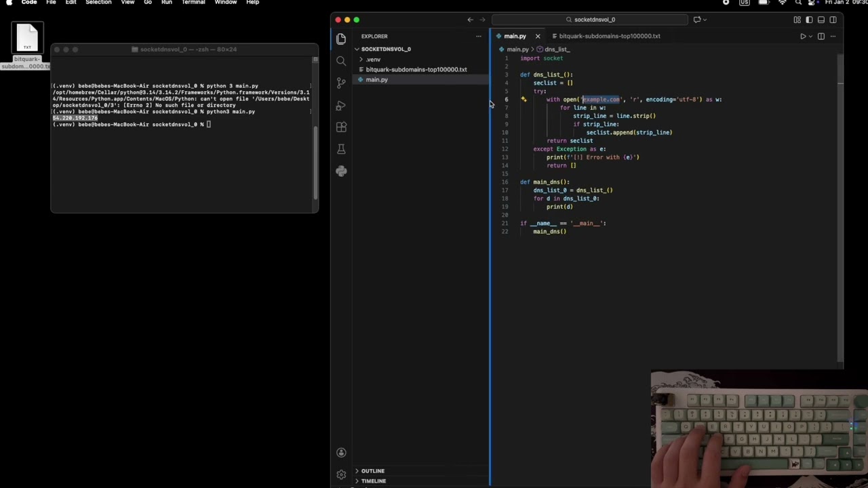Image resolution: width=868 pixels, height=488 pixels.
Task: Click the 'def main_dns():' code line
Action: click(x=545, y=182)
